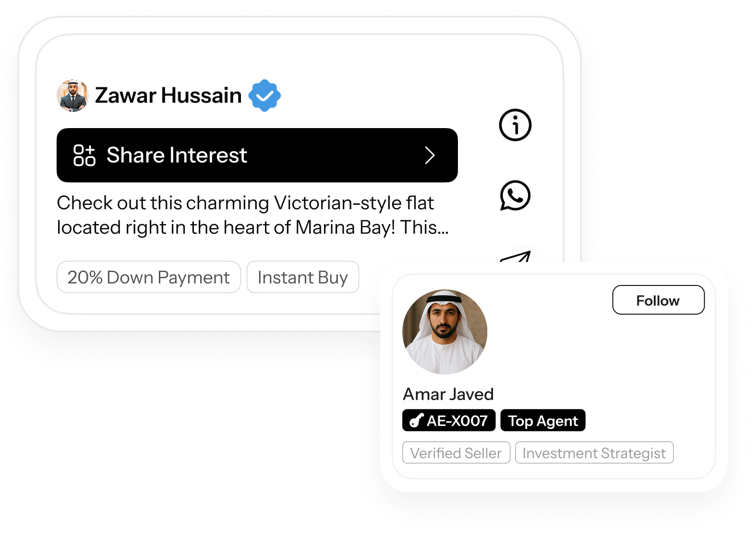Open Zawar Hussain's small avatar
This screenshot has width=756, height=534.
[72, 95]
